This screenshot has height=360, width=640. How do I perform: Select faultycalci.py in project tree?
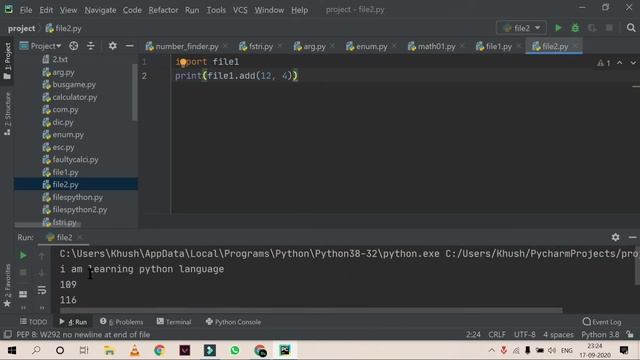[x=75, y=160]
